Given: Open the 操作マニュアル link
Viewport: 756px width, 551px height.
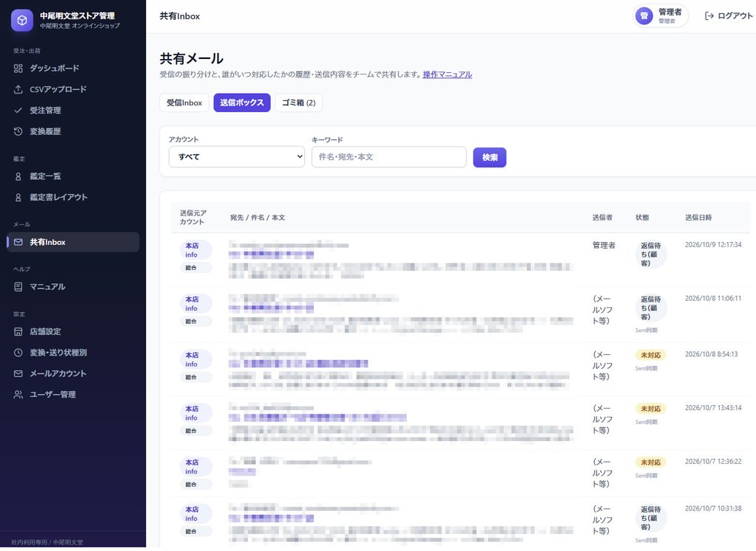Looking at the screenshot, I should tap(447, 74).
